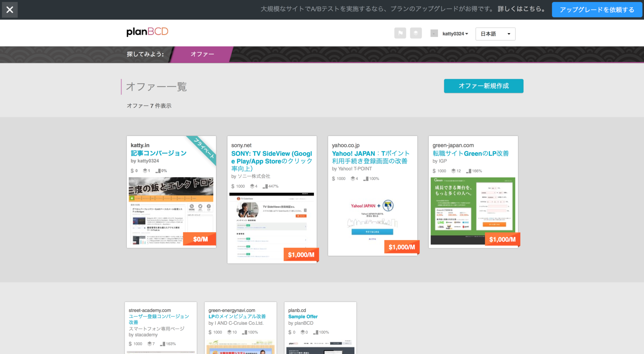
Task: Click the オファー新規作成 button
Action: tap(483, 86)
